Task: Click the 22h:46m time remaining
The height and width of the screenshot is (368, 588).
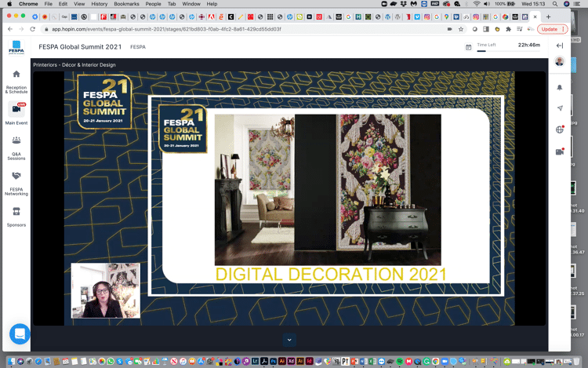Action: 529,45
